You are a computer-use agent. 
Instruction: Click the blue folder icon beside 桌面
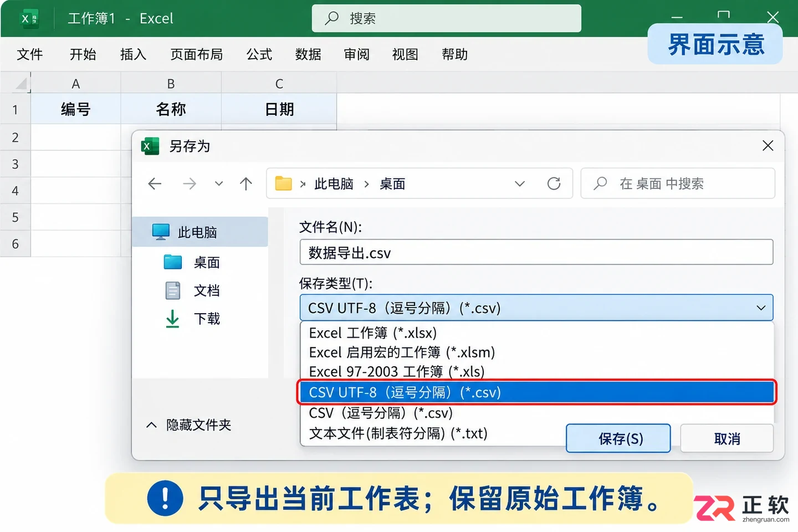coord(173,262)
